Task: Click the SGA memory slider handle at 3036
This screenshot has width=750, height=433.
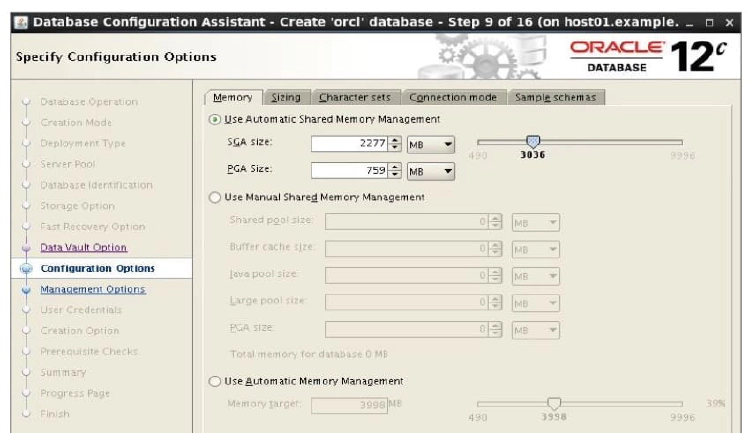Action: coord(533,142)
